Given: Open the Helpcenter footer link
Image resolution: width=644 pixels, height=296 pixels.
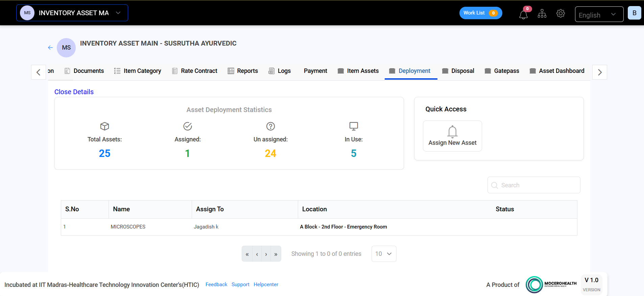Looking at the screenshot, I should (266, 285).
